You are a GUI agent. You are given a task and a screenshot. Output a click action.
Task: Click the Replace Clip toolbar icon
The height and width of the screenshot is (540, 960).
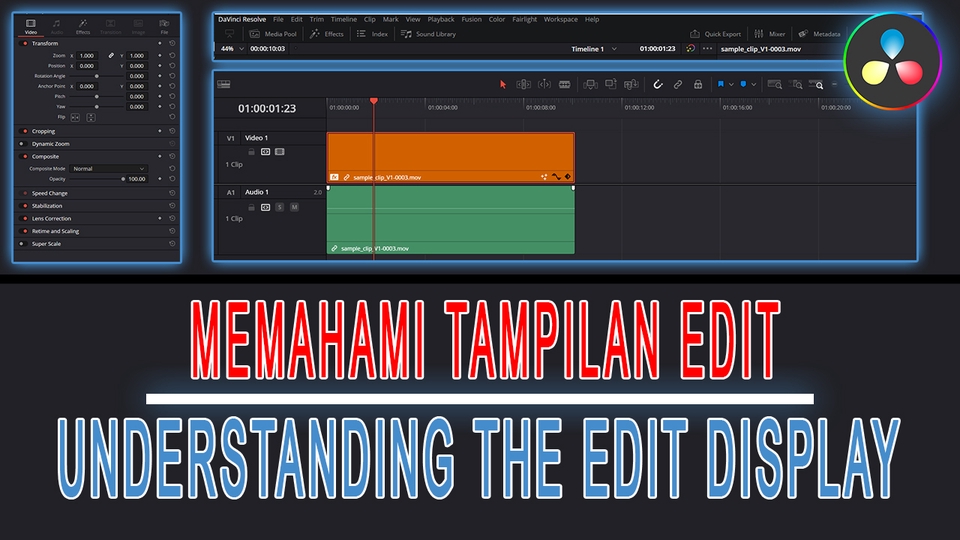tap(631, 84)
